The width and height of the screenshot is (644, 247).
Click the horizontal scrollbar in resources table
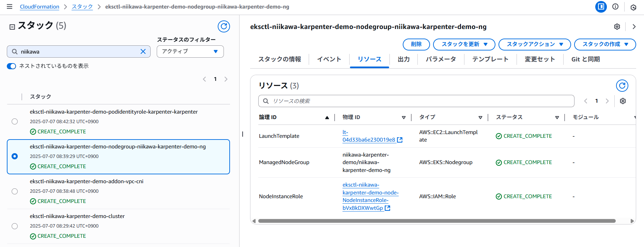pos(437,221)
